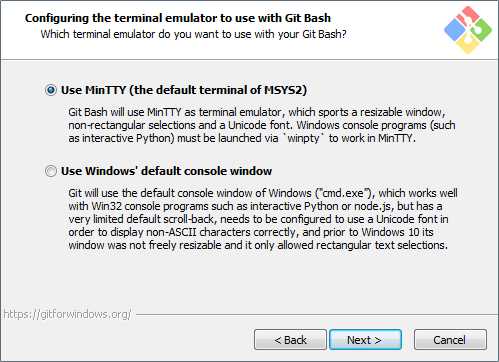Screen dimensions: 499x362
Task: Select the Windows' default console window radio button
Action: 51,171
